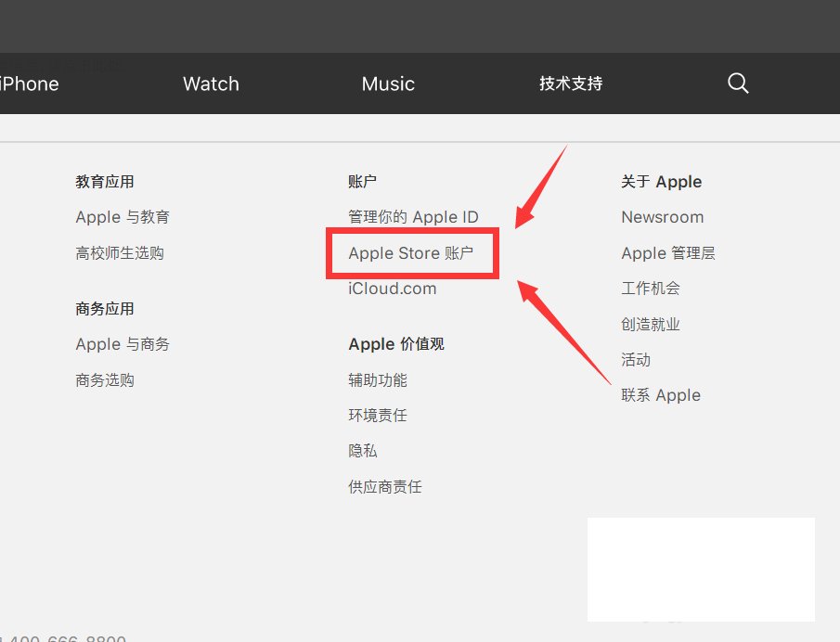
Task: Open the 隐私 link
Action: pyautogui.click(x=363, y=451)
